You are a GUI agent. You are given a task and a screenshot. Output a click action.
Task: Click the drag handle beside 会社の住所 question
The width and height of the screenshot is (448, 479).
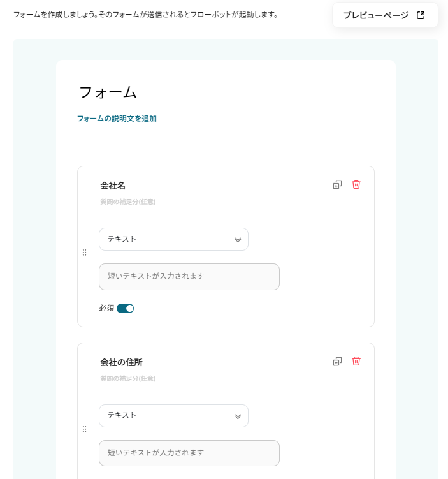[x=84, y=429]
